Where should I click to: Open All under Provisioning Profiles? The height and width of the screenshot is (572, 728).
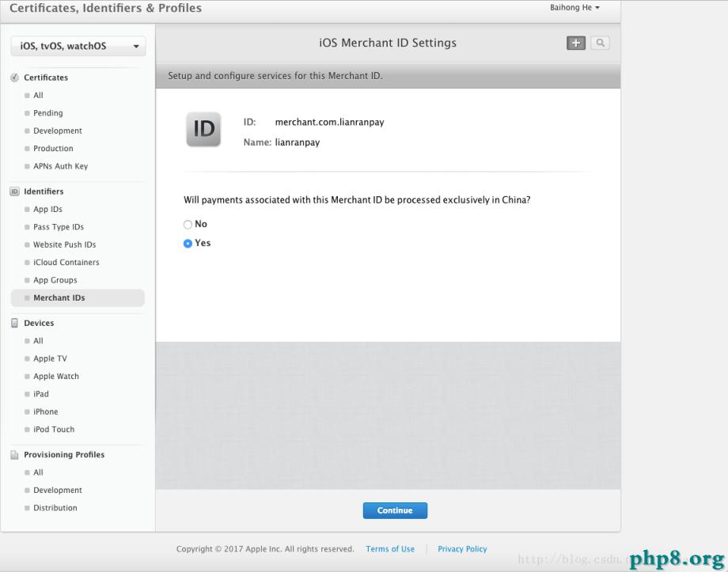(38, 472)
